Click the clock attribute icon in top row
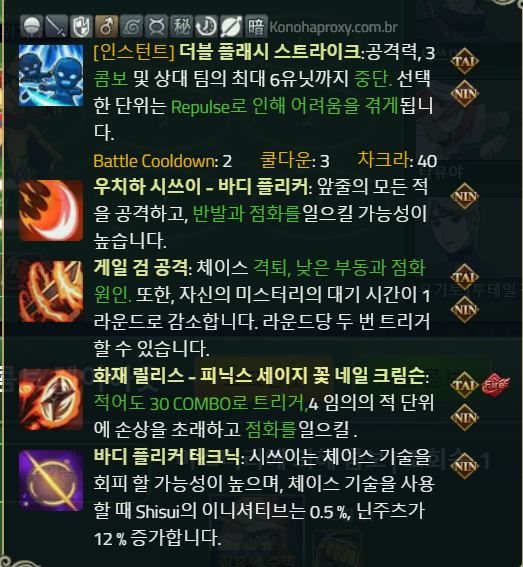Image resolution: width=523 pixels, height=567 pixels. coord(207,26)
